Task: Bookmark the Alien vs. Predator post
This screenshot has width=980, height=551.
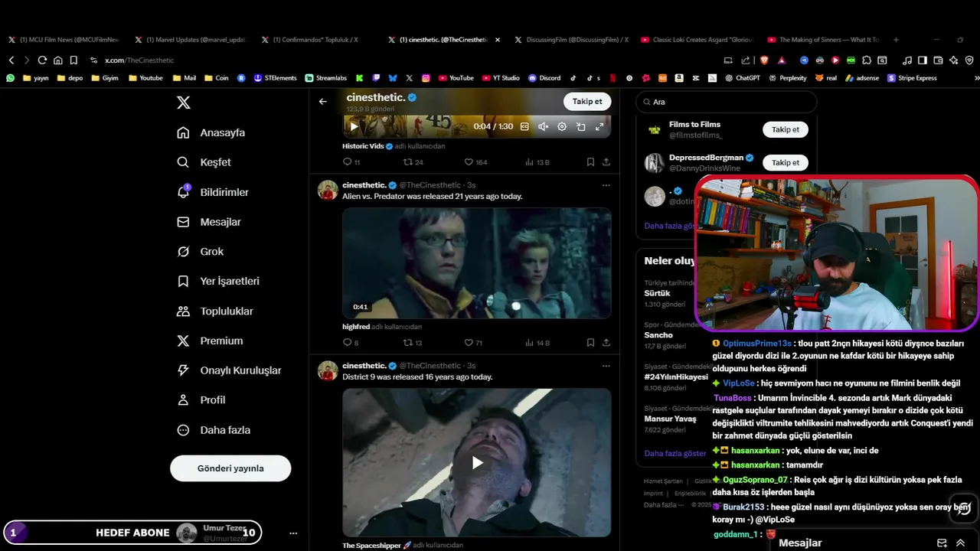Action: point(590,343)
